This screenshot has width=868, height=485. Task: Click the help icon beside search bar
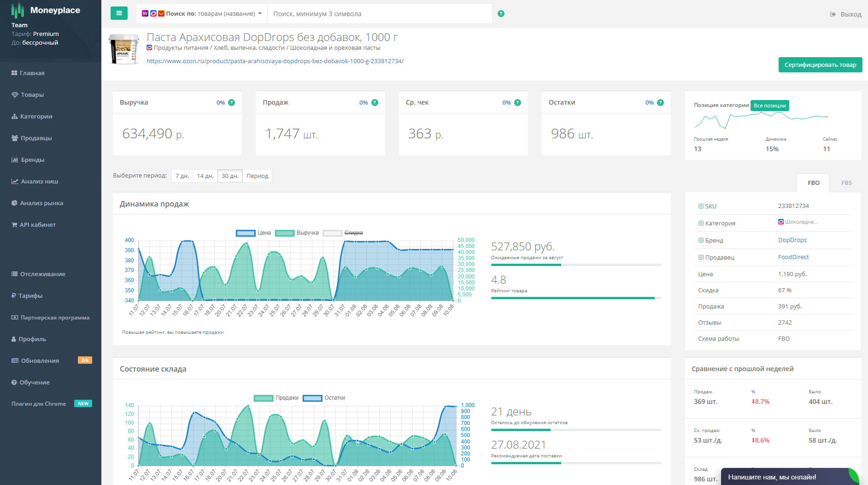(501, 14)
